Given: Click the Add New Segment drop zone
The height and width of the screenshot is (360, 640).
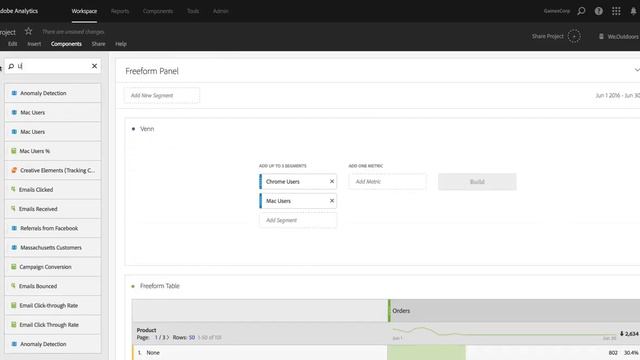Looking at the screenshot, I should coord(162,96).
